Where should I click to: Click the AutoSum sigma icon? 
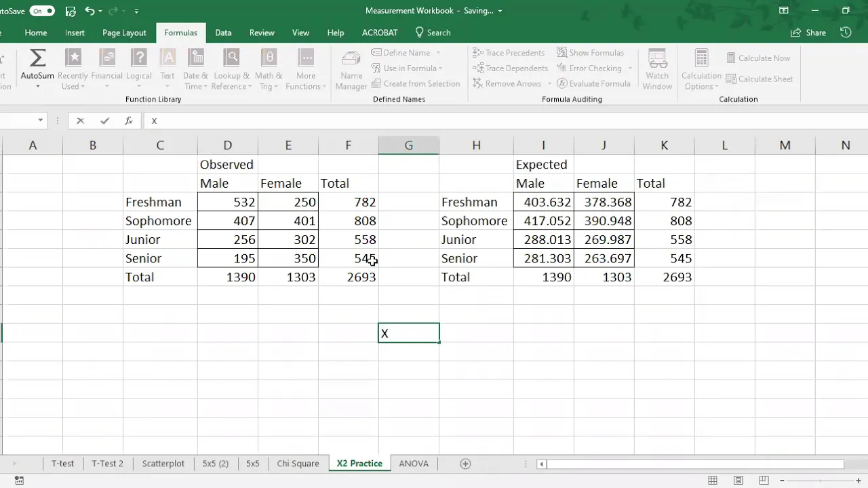(37, 58)
